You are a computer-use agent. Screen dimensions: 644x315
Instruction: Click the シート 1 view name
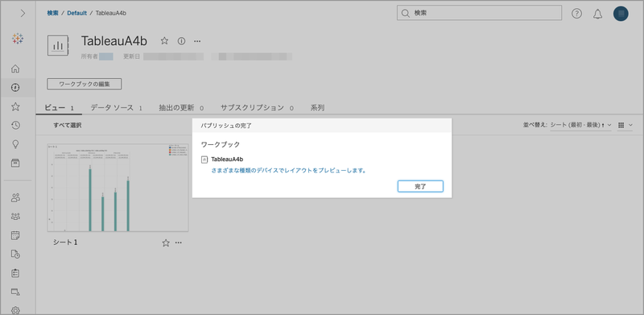click(65, 242)
